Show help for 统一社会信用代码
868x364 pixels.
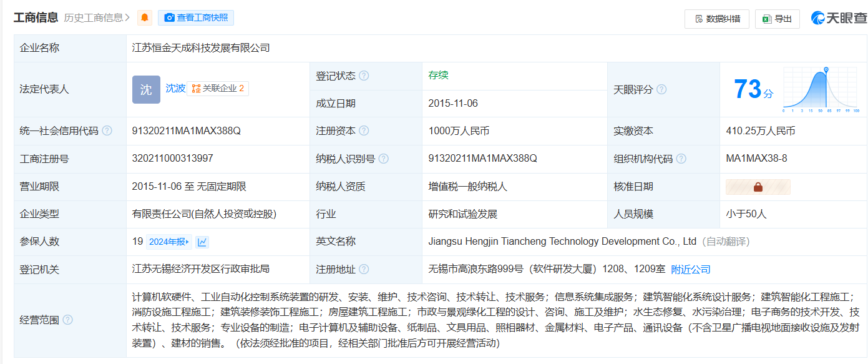(107, 130)
